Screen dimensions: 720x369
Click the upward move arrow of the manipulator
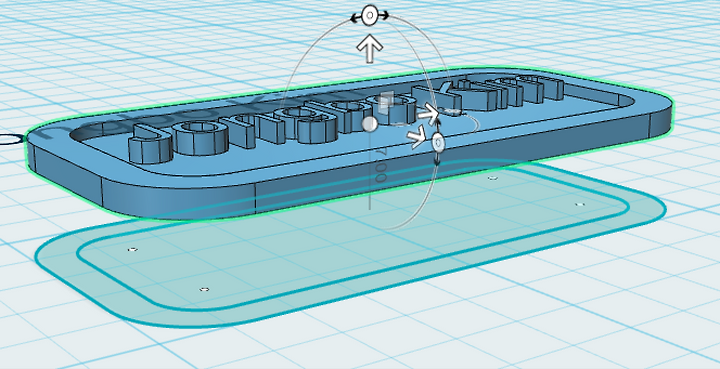tap(370, 49)
